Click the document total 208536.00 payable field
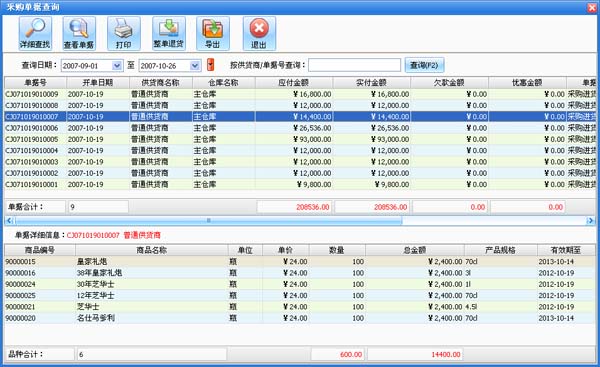600x367 pixels. (x=294, y=207)
